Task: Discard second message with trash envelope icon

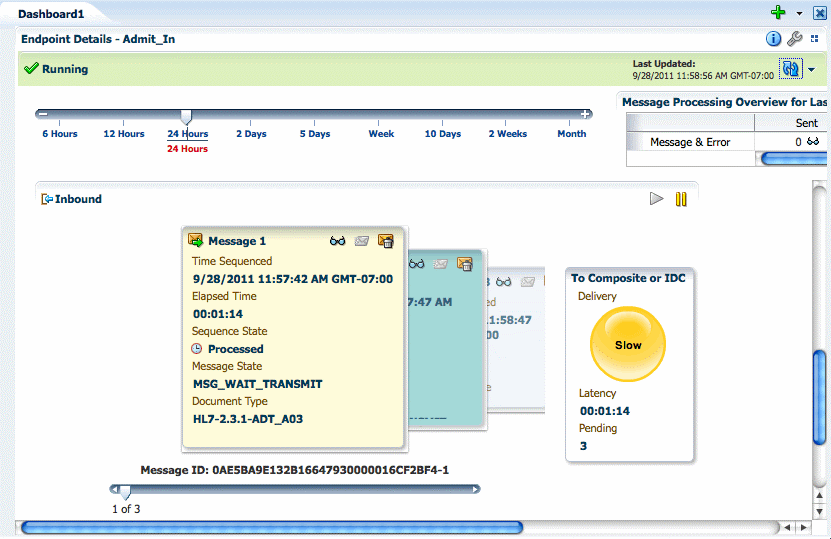Action: (465, 264)
